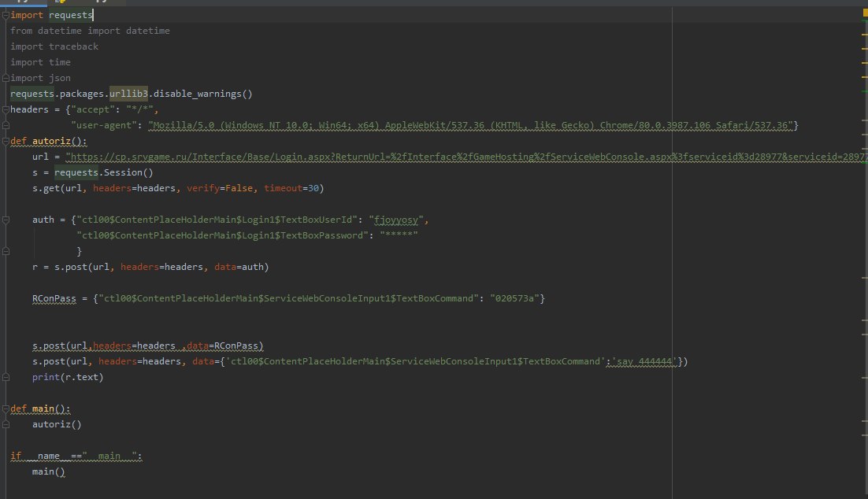Screen dimensions: 868x499
Task: Click 'disable_warnings()' in the requests.packages line
Action: [202, 94]
